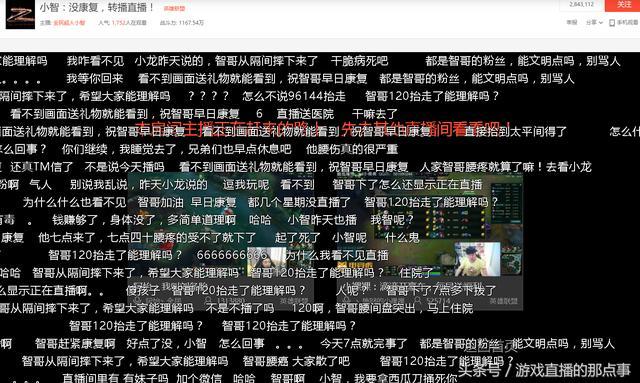Click the comment 直接抬到太平间得了
This screenshot has height=383, width=640.
tap(516, 131)
